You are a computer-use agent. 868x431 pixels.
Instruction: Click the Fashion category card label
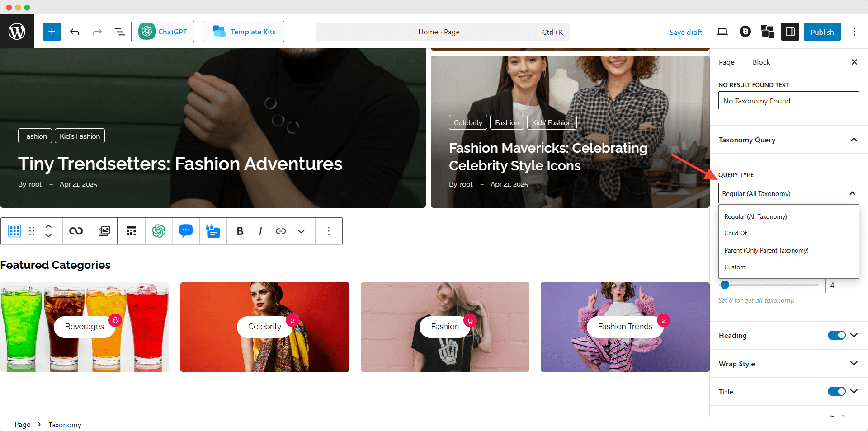click(445, 326)
